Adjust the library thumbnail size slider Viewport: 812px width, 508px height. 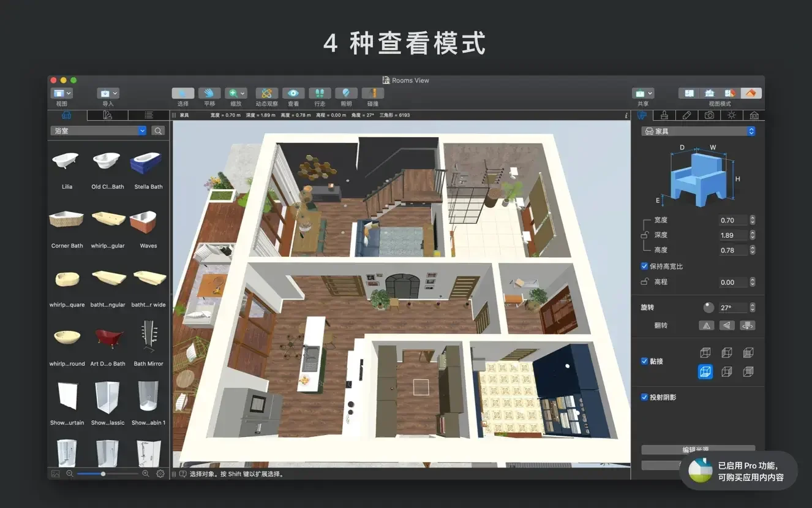103,474
